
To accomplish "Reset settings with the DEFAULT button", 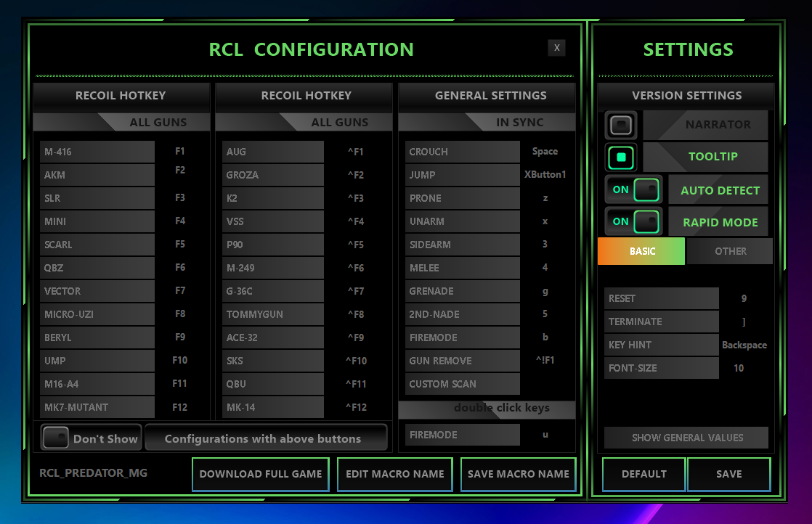I will coord(643,474).
